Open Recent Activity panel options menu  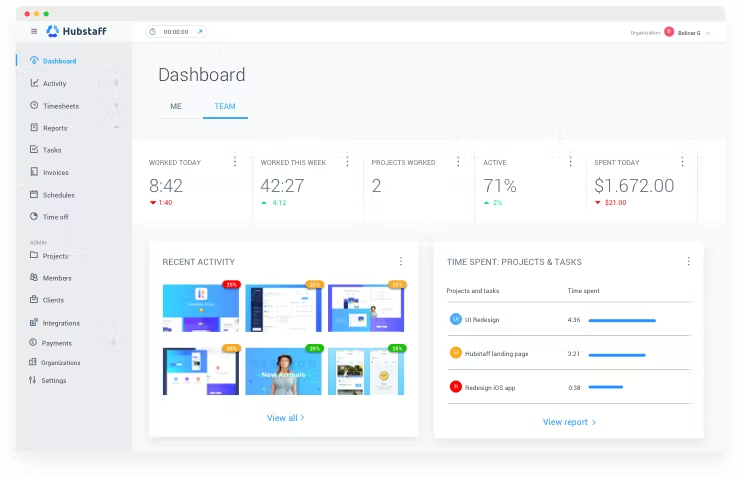point(401,261)
